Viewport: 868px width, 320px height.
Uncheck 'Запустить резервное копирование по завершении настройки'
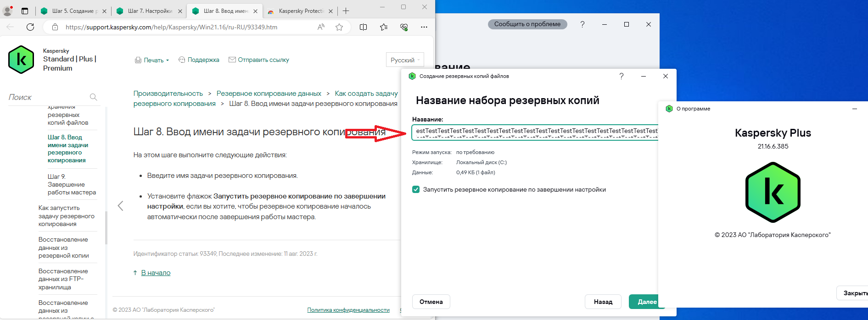416,189
